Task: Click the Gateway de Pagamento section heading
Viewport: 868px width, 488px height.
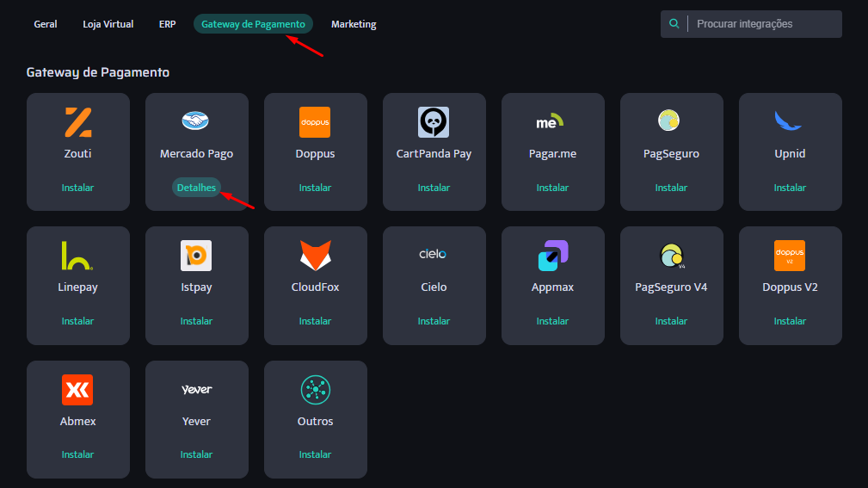Action: click(98, 72)
